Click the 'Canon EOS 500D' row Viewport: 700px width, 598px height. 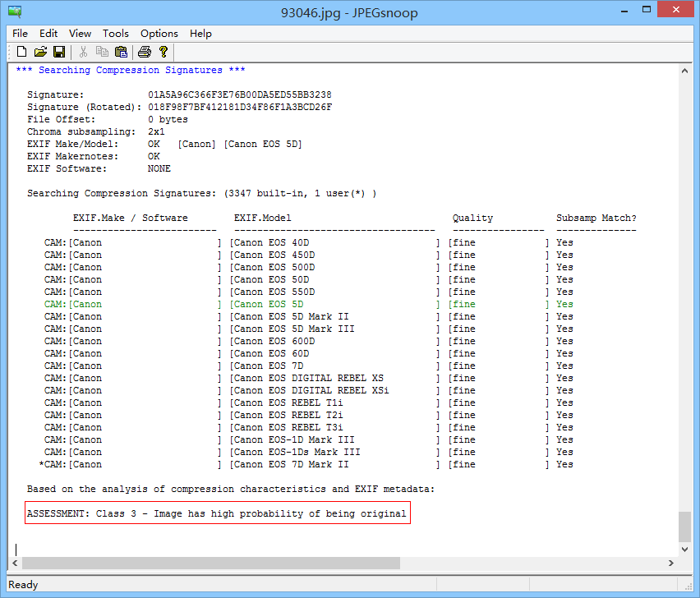click(x=308, y=267)
